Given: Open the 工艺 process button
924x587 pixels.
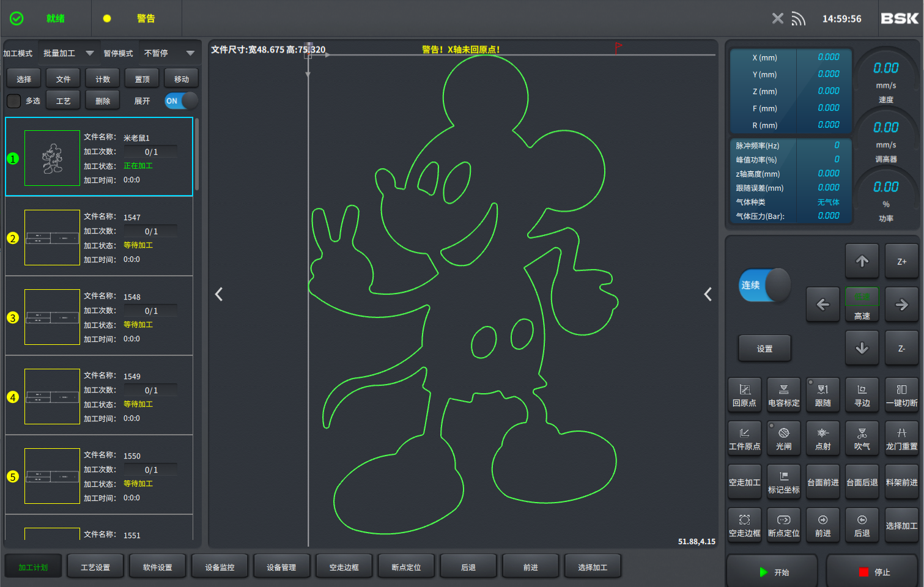Looking at the screenshot, I should click(63, 101).
